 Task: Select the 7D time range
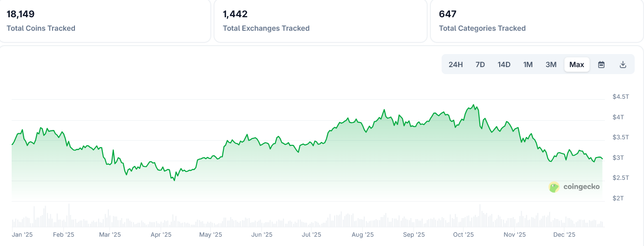(x=480, y=64)
